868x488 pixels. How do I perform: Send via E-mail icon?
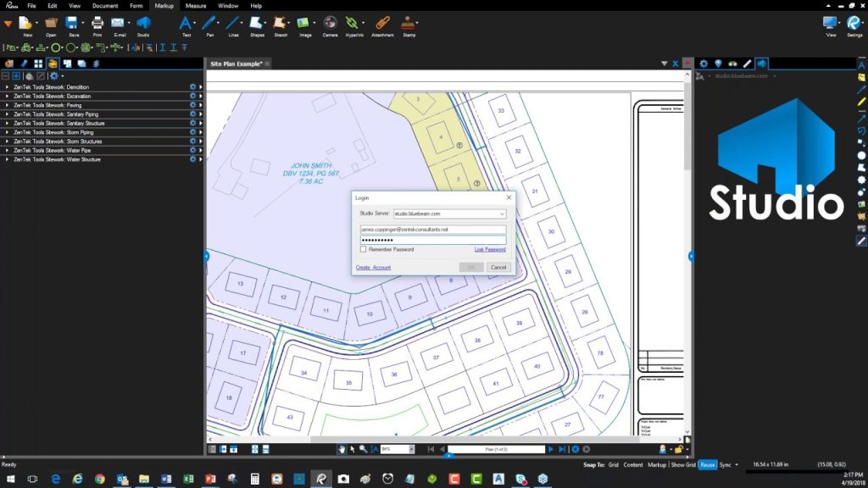(119, 25)
